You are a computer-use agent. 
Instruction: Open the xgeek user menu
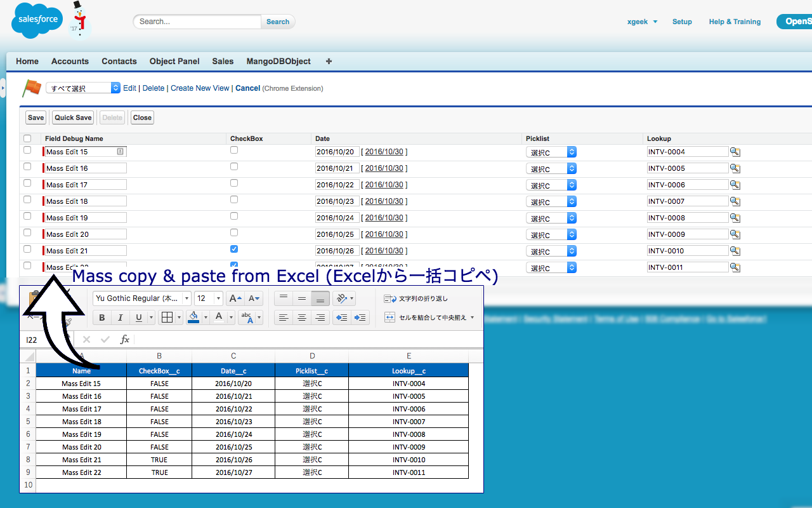[x=642, y=22]
